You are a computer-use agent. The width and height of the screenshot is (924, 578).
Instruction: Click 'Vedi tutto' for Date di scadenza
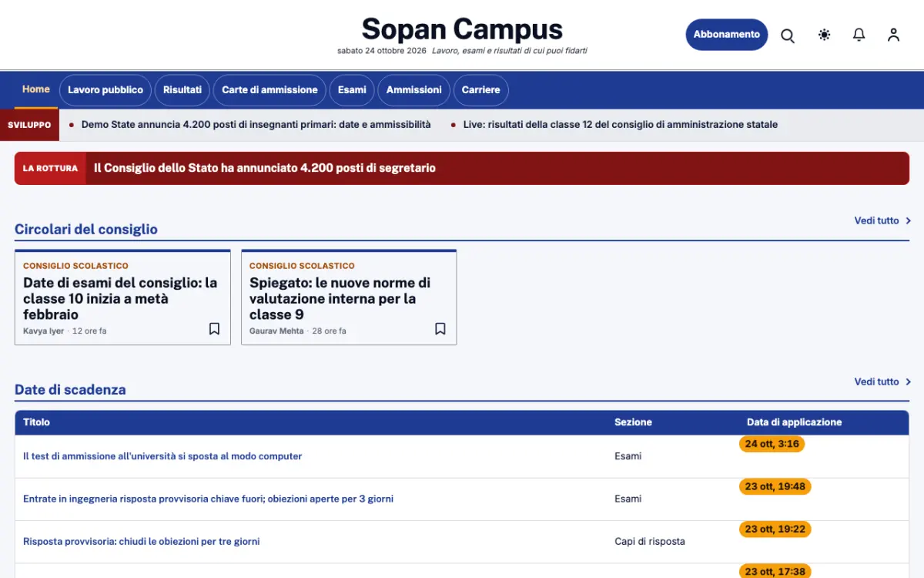882,381
